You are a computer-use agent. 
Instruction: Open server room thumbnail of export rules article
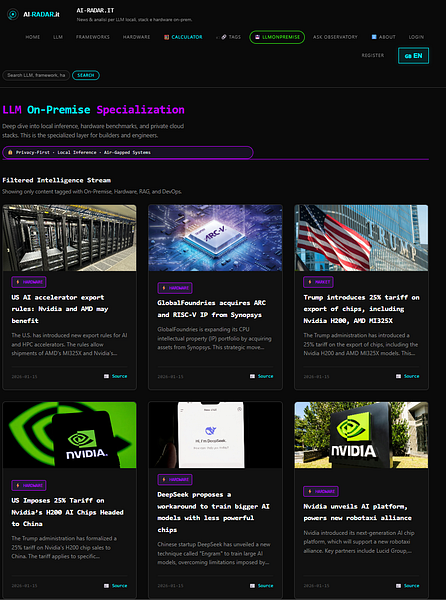[69, 238]
